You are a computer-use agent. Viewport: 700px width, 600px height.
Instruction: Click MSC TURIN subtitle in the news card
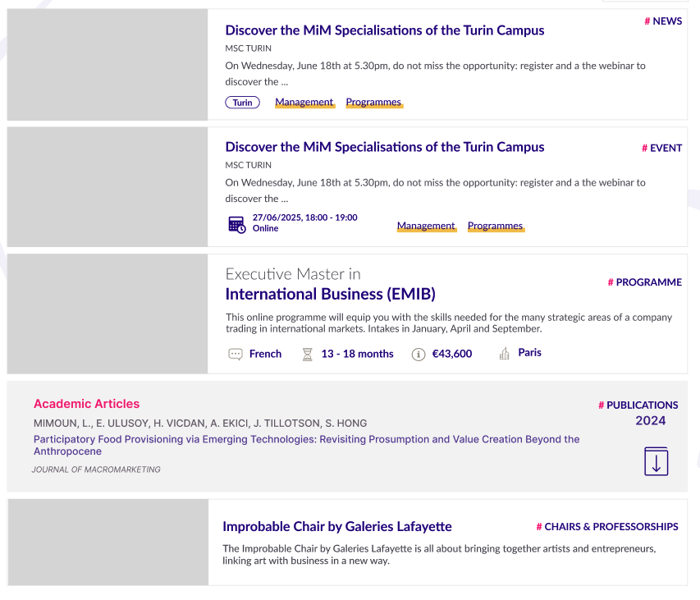point(248,48)
